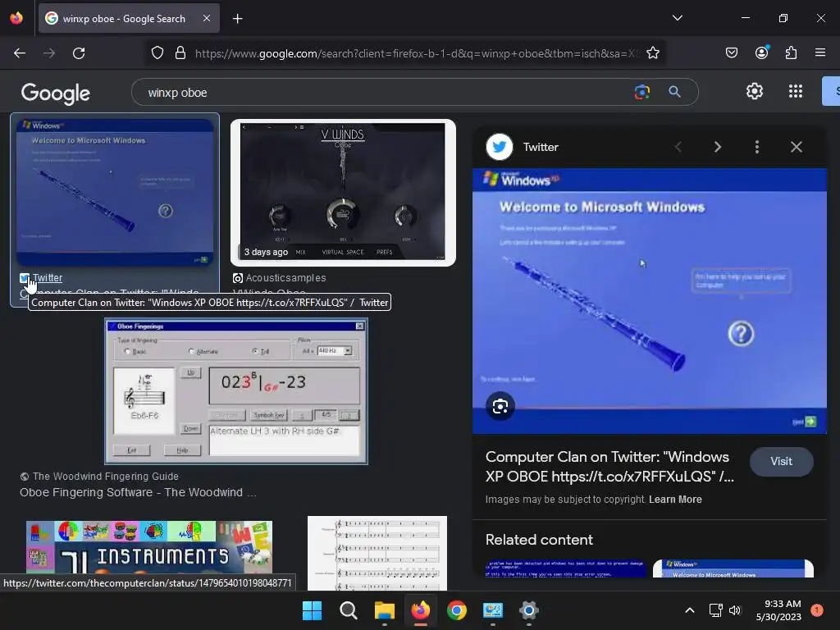Open the Pocket save icon

tap(731, 52)
